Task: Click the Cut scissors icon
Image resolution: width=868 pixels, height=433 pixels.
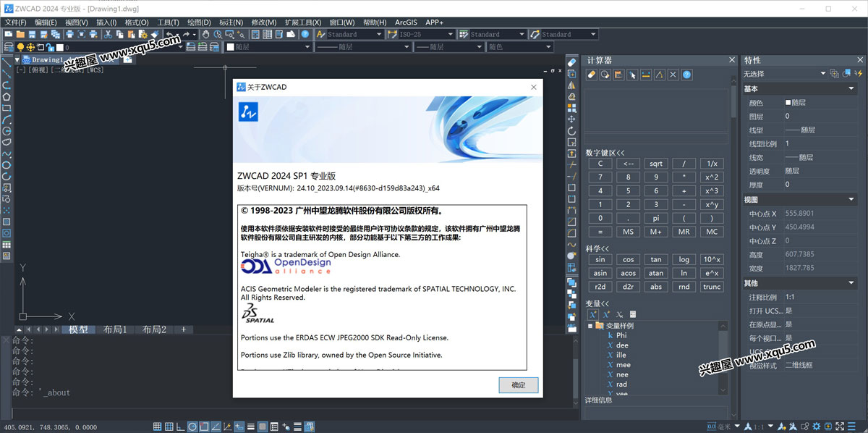Action: coord(109,34)
